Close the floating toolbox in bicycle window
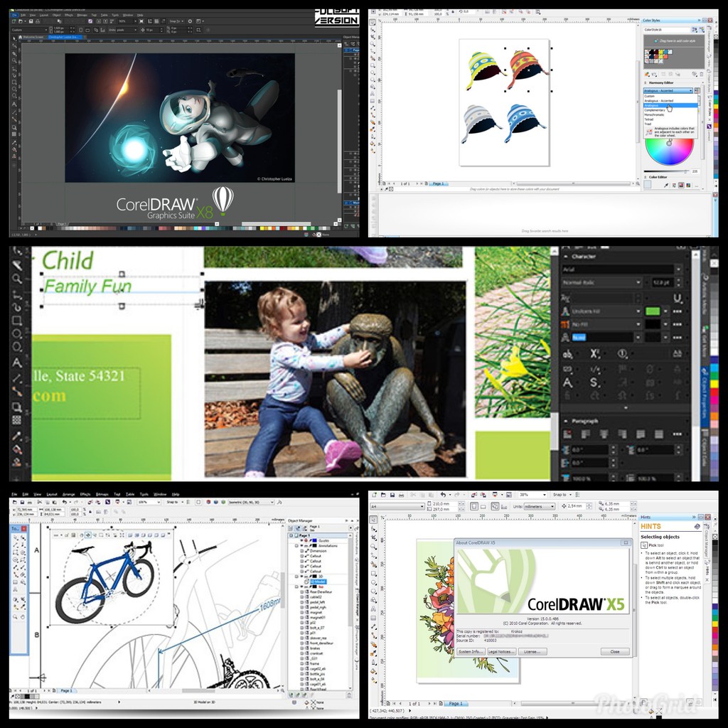The width and height of the screenshot is (728, 728). (24, 528)
